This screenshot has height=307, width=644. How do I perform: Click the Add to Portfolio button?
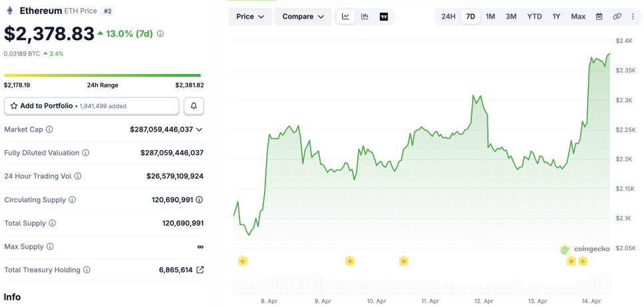(91, 106)
